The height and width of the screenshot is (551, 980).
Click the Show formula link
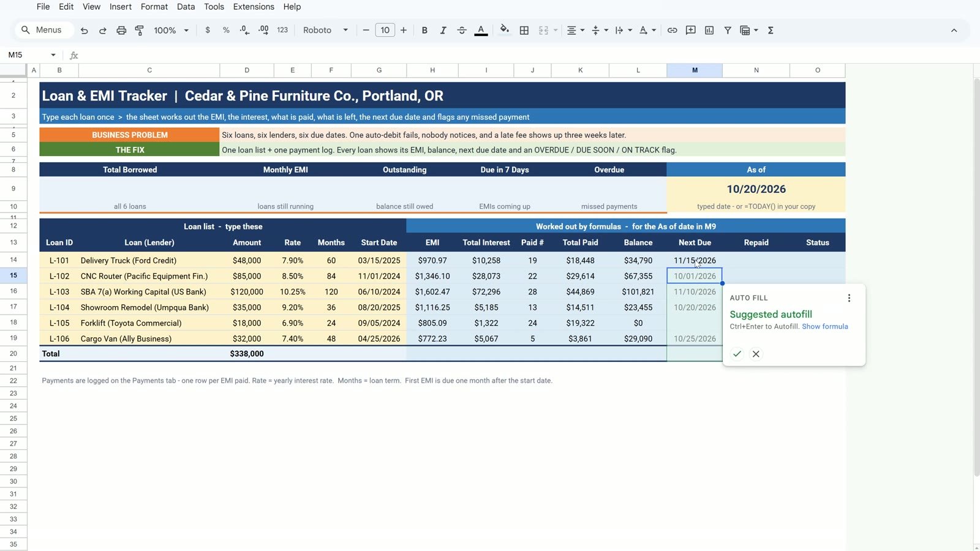pos(825,326)
